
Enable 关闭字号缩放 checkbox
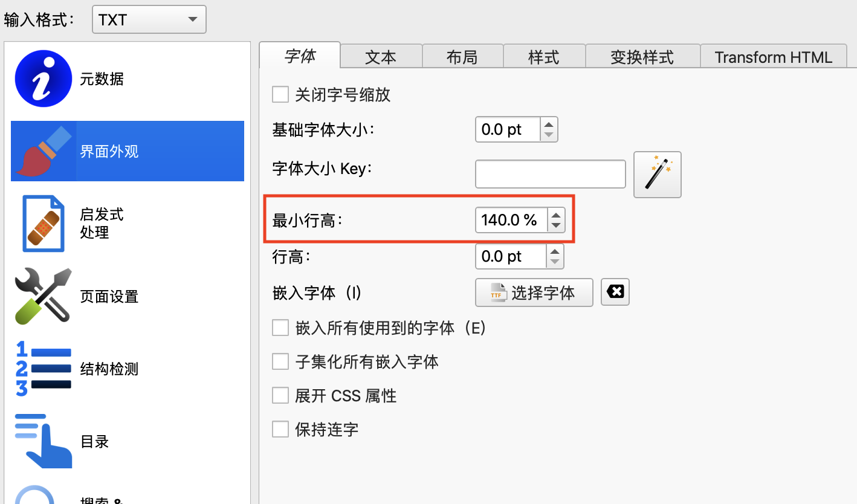(280, 95)
